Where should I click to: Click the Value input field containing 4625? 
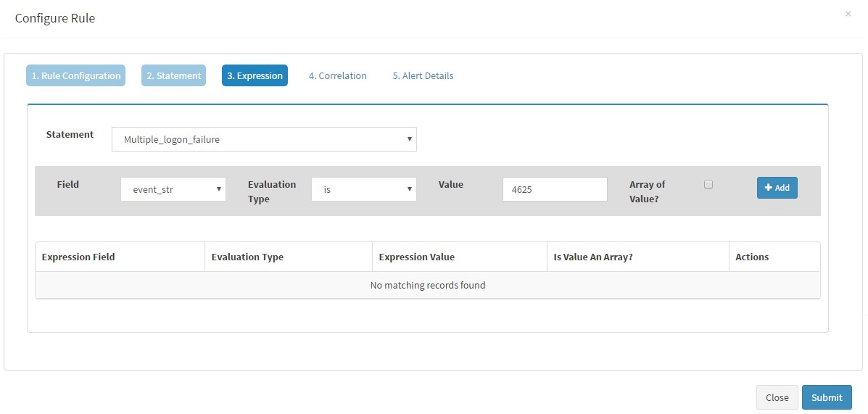tap(555, 189)
